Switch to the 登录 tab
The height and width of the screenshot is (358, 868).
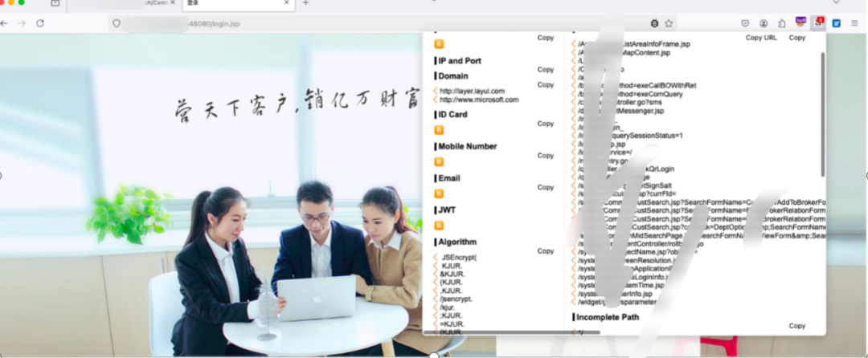pyautogui.click(x=239, y=5)
